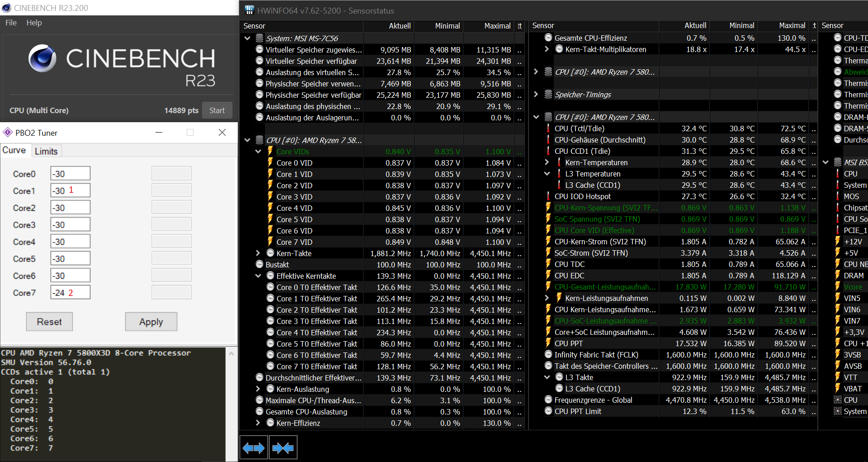Screen dimensions: 868x462
Task: Apply the PBO2 Tuner curve values
Action: click(x=151, y=322)
